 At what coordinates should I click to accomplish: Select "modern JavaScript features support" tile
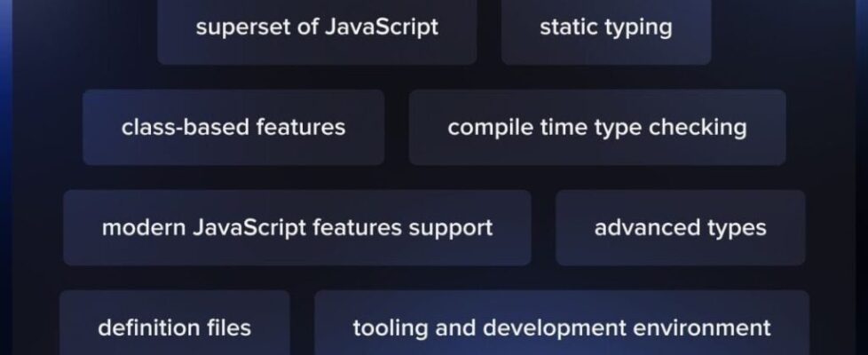click(296, 228)
